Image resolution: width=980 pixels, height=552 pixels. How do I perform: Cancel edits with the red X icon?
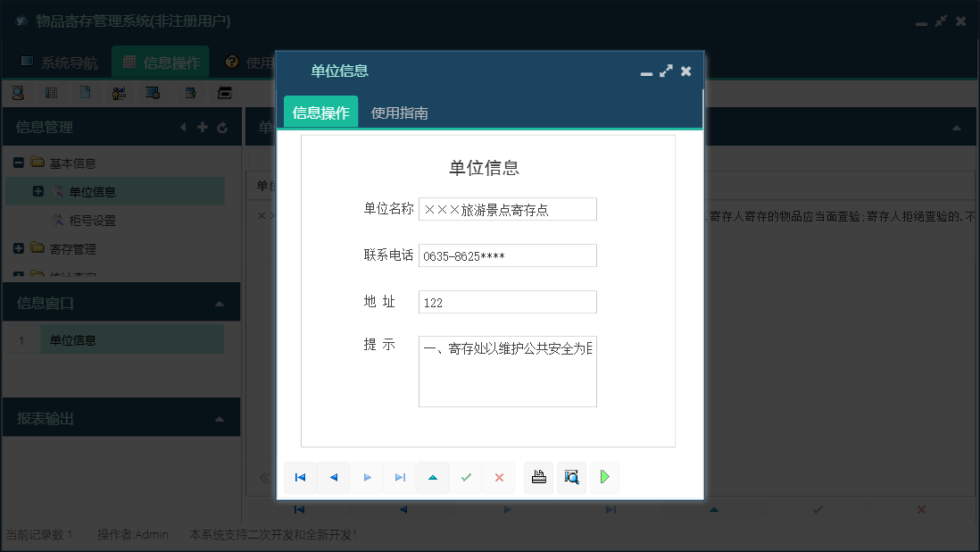[499, 477]
